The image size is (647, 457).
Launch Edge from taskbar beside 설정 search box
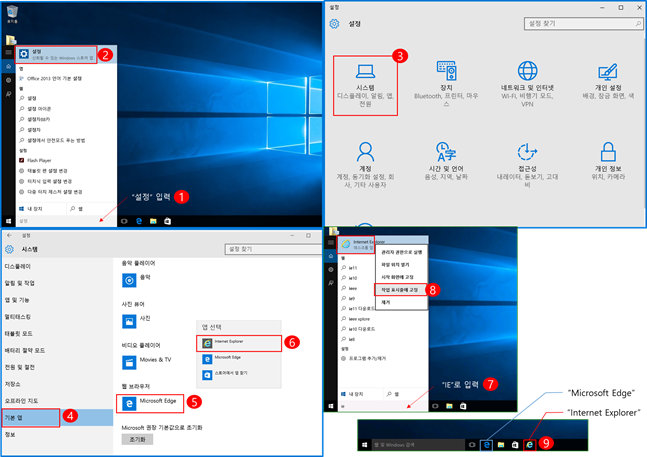pyautogui.click(x=139, y=221)
